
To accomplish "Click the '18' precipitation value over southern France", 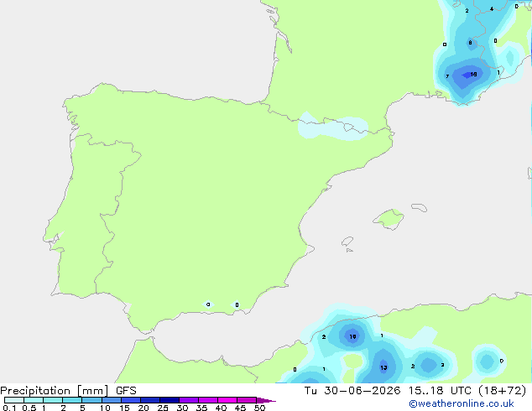I will (473, 74).
